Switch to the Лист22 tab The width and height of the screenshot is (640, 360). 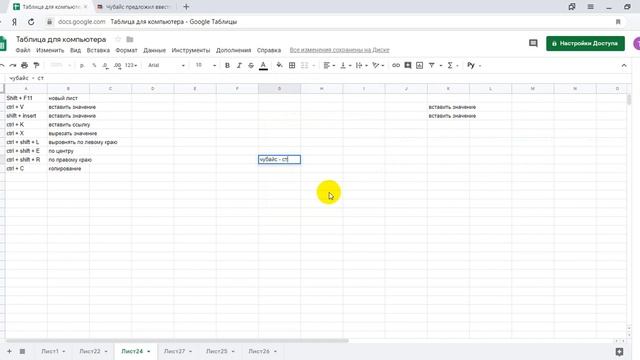pos(90,351)
